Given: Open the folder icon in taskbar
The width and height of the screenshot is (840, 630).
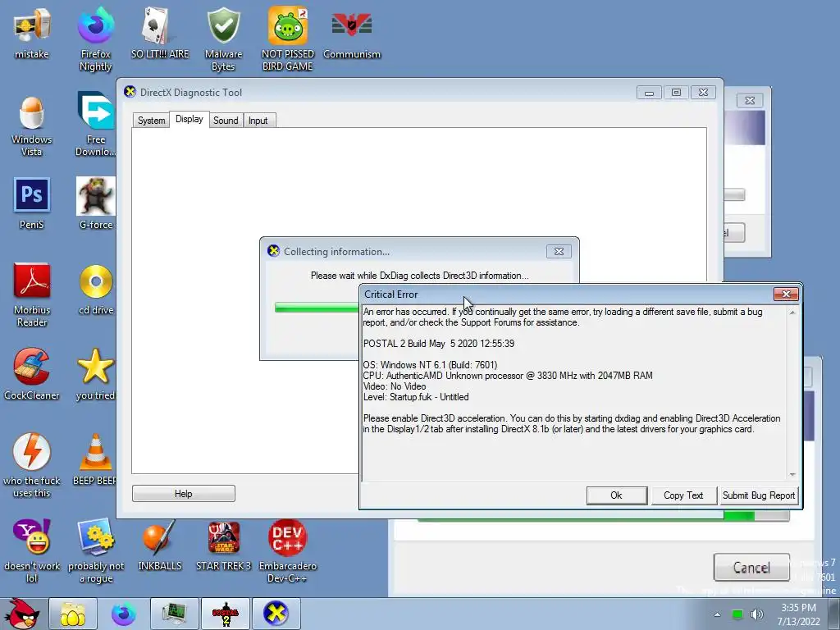Looking at the screenshot, I should (72, 614).
